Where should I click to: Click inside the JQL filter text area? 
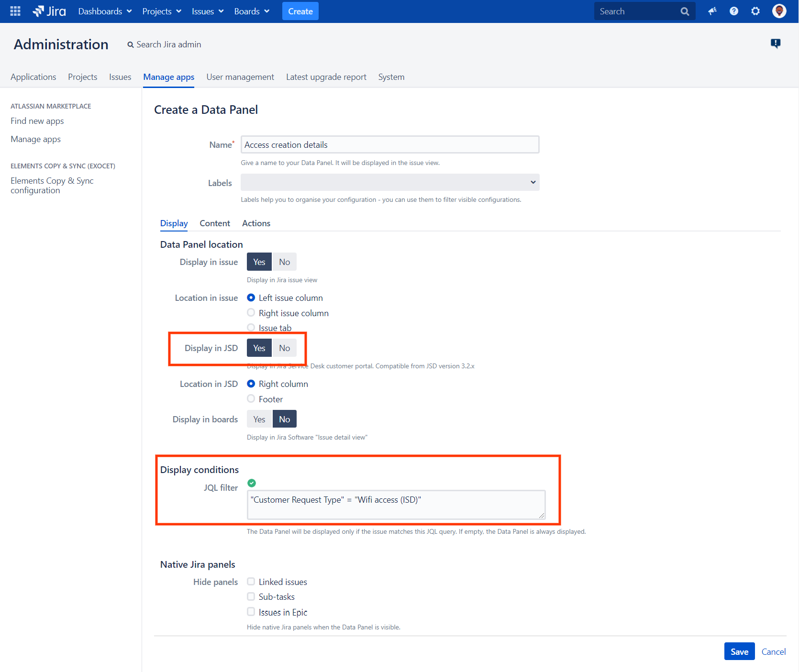(395, 505)
